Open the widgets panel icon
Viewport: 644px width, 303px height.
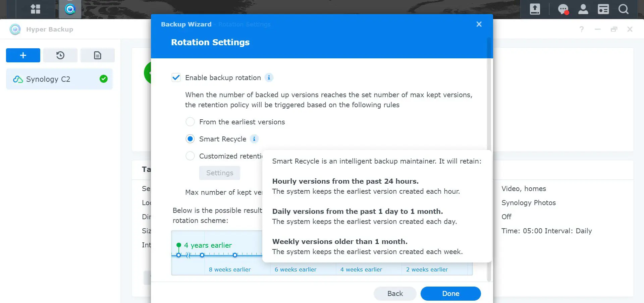click(603, 9)
